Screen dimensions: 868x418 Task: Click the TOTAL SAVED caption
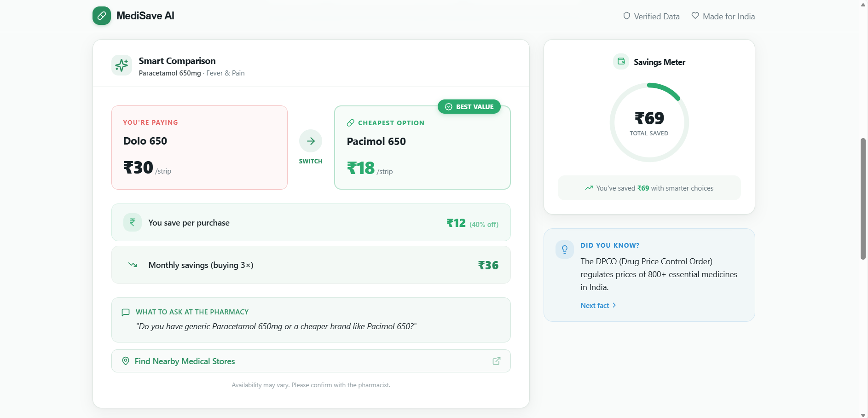(649, 134)
